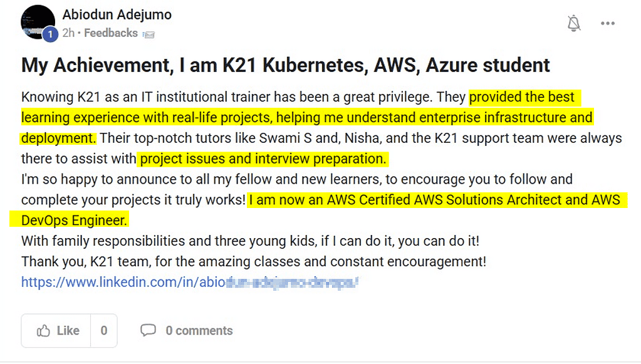The width and height of the screenshot is (641, 364).
Task: Click highlighted text "project issues and interview preparation"
Action: coord(263,159)
